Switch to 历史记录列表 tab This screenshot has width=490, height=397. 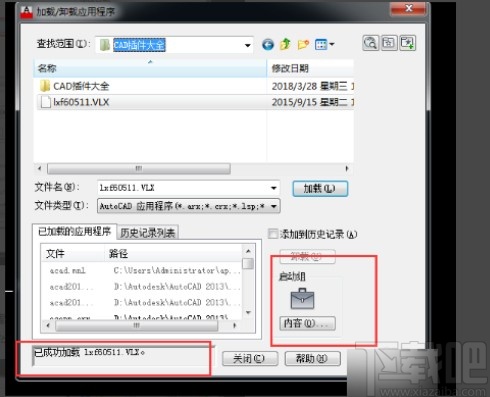[x=147, y=233]
